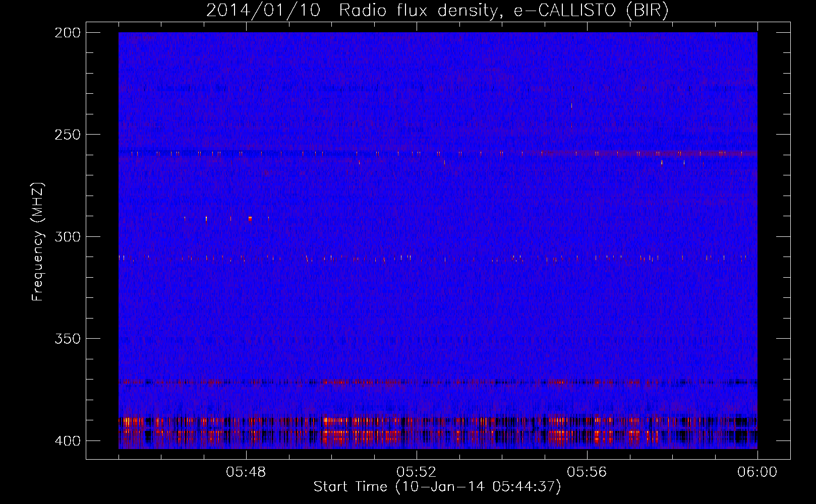Click the 'Frequency (MHZ)' axis label
The height and width of the screenshot is (504, 816).
(x=38, y=242)
